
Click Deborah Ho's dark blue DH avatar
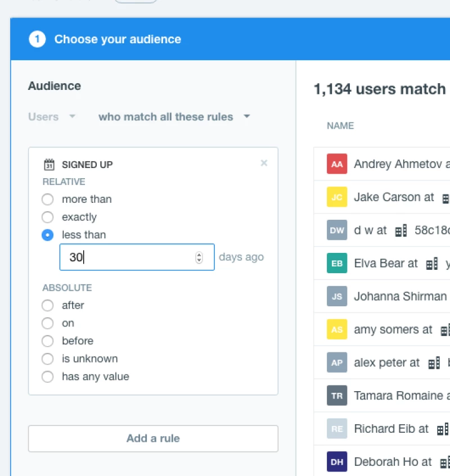pyautogui.click(x=337, y=462)
